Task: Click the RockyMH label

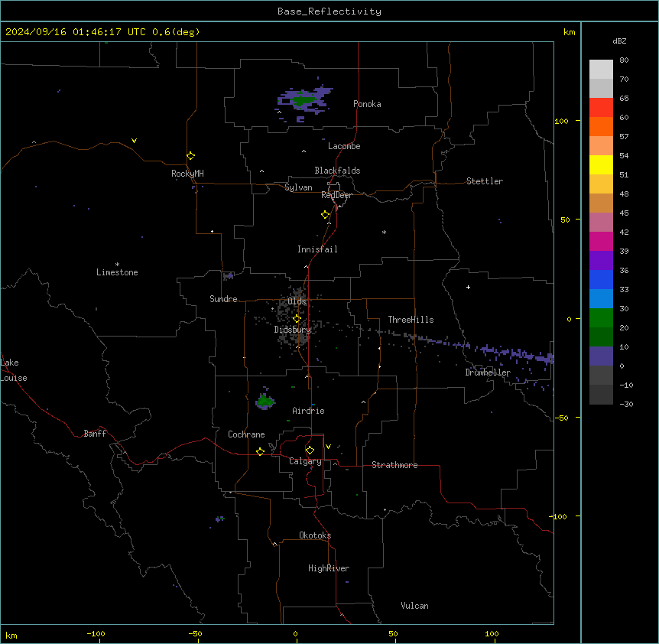Action: pyautogui.click(x=187, y=174)
